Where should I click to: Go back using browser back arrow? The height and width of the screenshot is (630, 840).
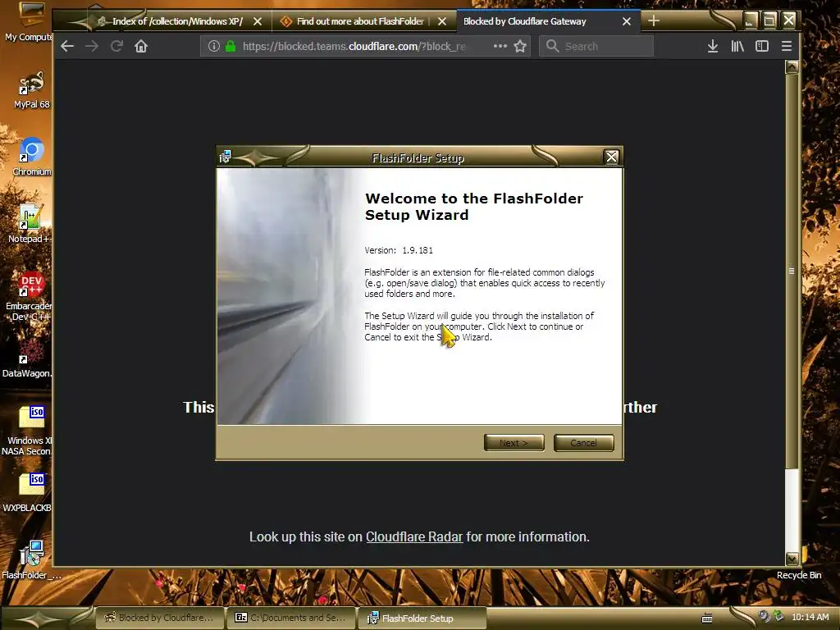[67, 46]
